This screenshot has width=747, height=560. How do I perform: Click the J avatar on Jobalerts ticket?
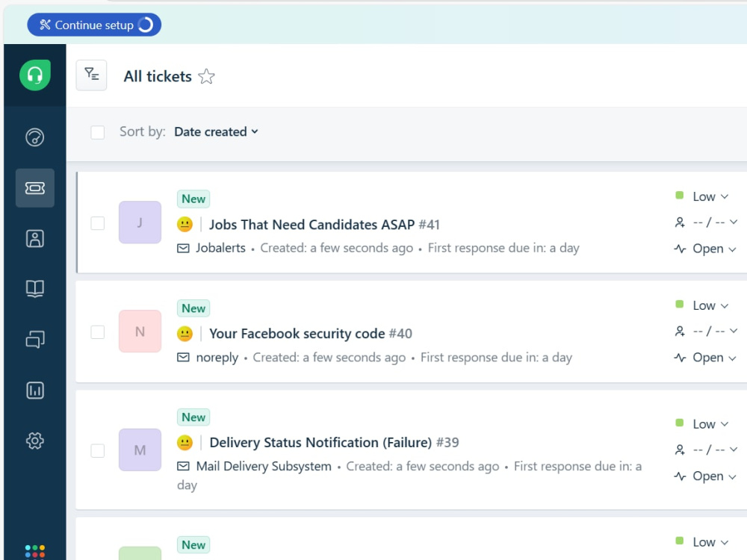click(x=140, y=223)
